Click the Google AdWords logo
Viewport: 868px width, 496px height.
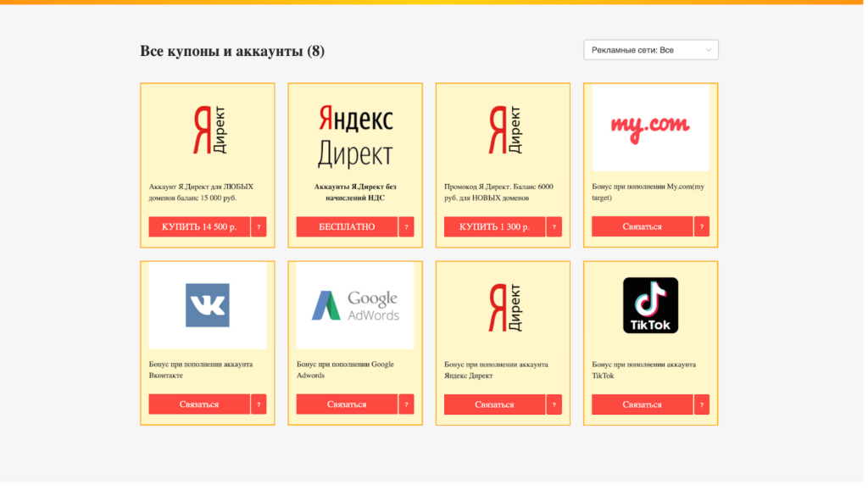(355, 305)
